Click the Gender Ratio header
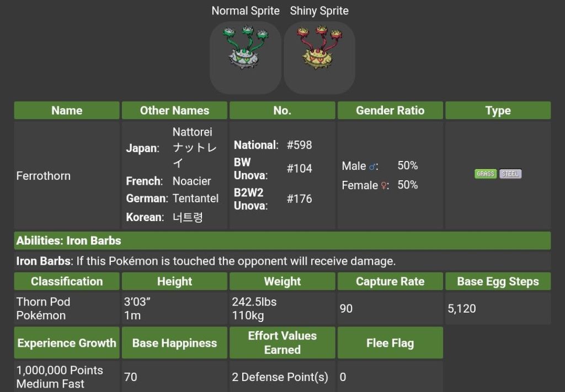Viewport: 565px width, 392px height. (390, 110)
